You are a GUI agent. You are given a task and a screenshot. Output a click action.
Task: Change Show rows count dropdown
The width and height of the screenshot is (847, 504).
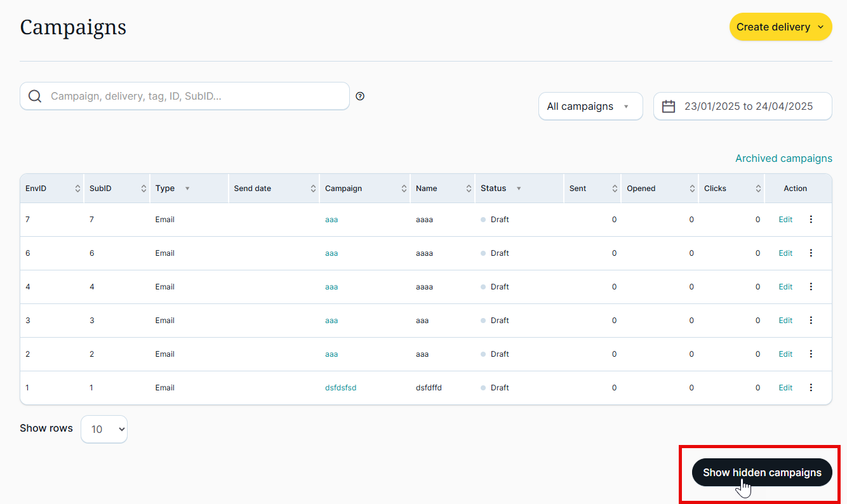(x=104, y=429)
